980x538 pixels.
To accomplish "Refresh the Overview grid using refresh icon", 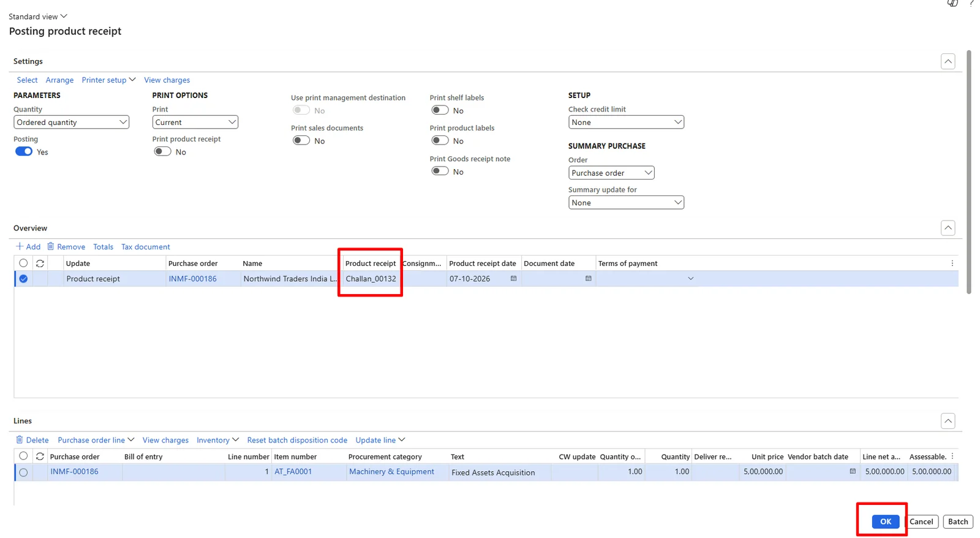I will point(40,263).
